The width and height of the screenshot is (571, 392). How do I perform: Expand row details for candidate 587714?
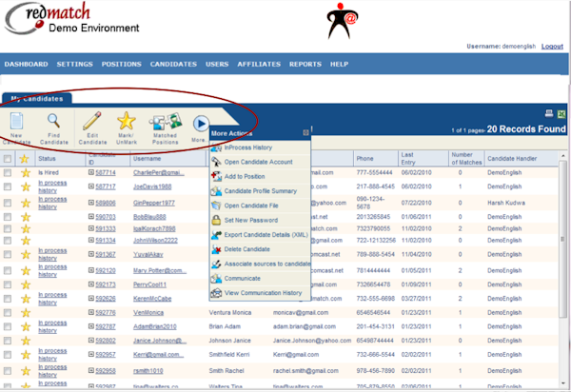[x=91, y=172]
